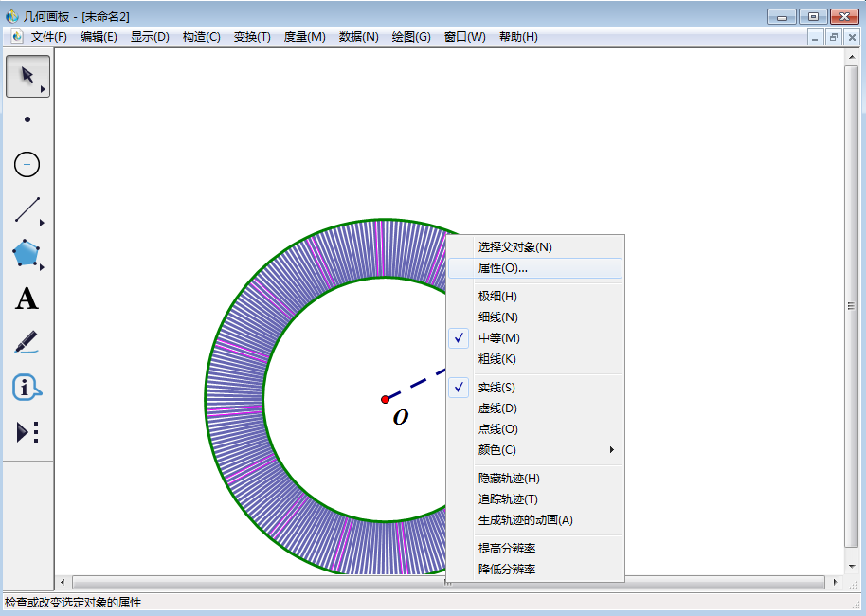Open the 构造(C) menu
The height and width of the screenshot is (616, 866).
[x=201, y=37]
